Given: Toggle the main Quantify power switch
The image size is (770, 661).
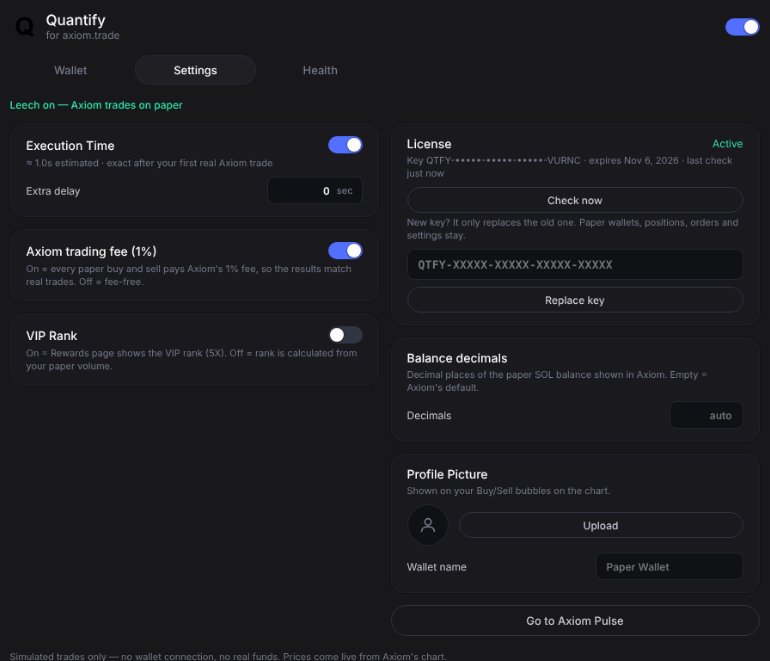Looking at the screenshot, I should (742, 27).
